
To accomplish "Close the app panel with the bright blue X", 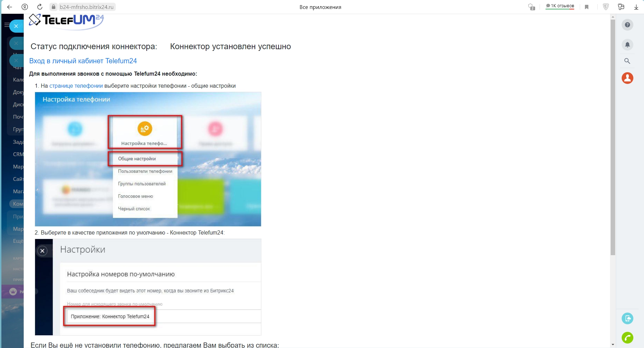I will [16, 26].
